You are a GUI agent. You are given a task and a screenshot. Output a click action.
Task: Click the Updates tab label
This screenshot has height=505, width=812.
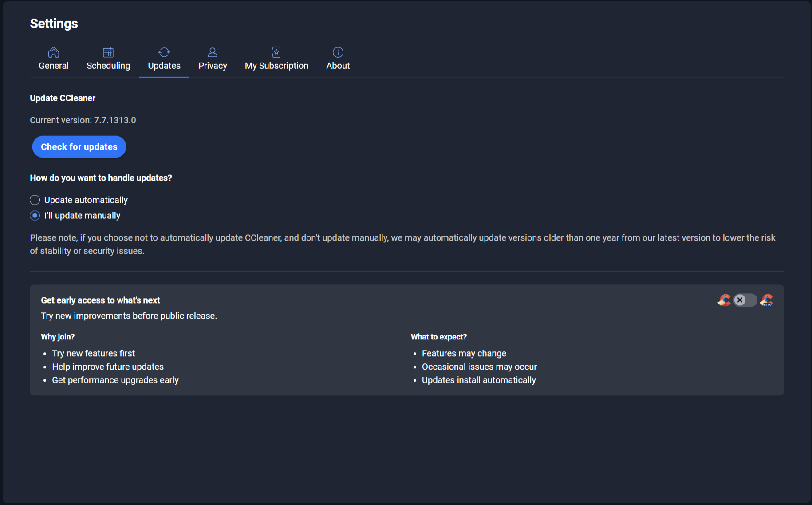(164, 66)
